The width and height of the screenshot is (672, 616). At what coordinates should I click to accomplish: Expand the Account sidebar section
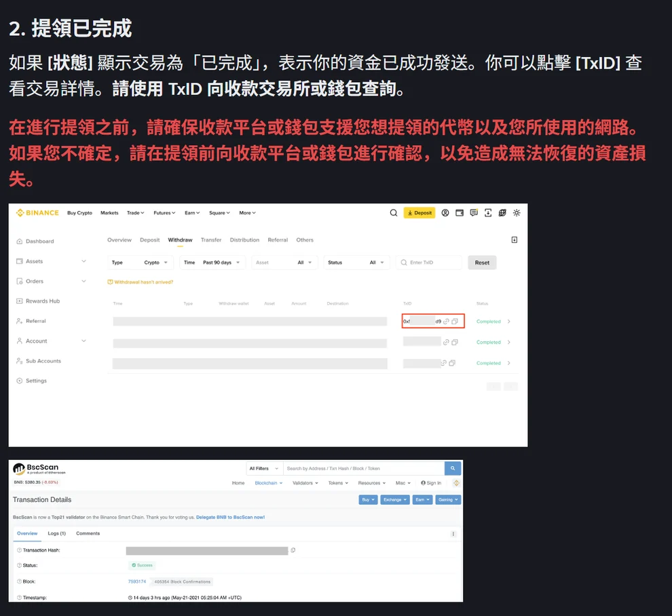(x=83, y=341)
